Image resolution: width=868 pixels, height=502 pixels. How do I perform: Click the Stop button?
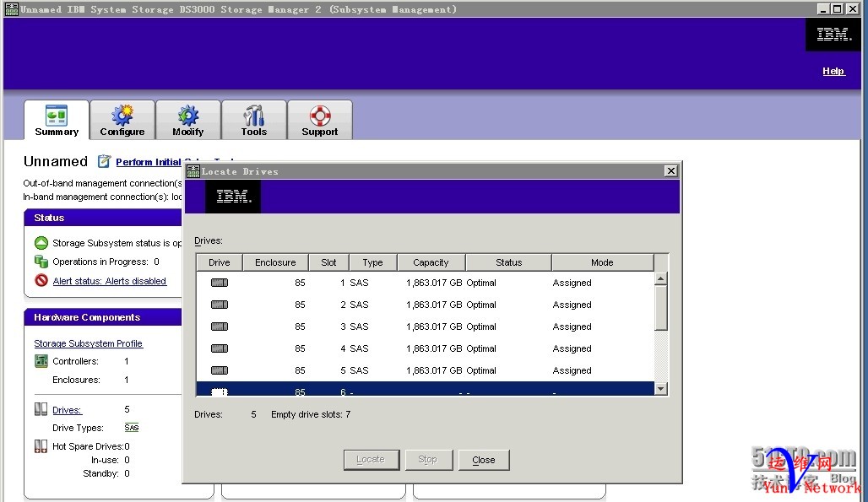pyautogui.click(x=428, y=460)
